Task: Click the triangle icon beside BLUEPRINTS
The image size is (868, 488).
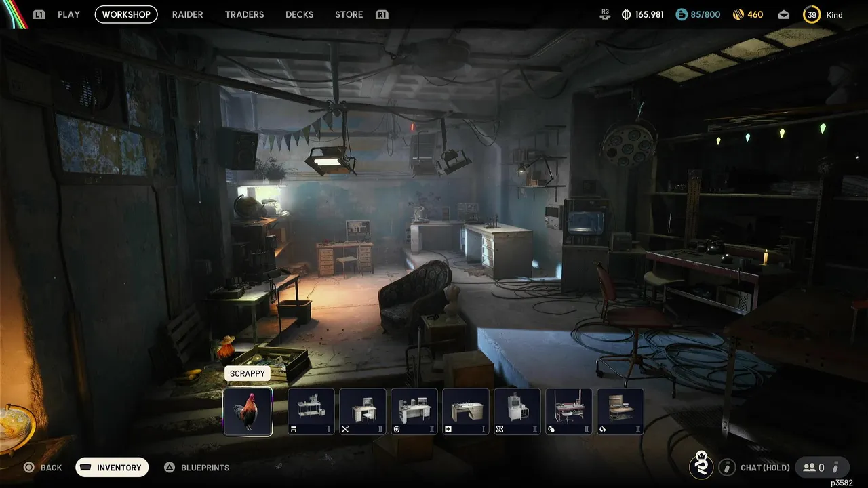Action: (x=170, y=468)
